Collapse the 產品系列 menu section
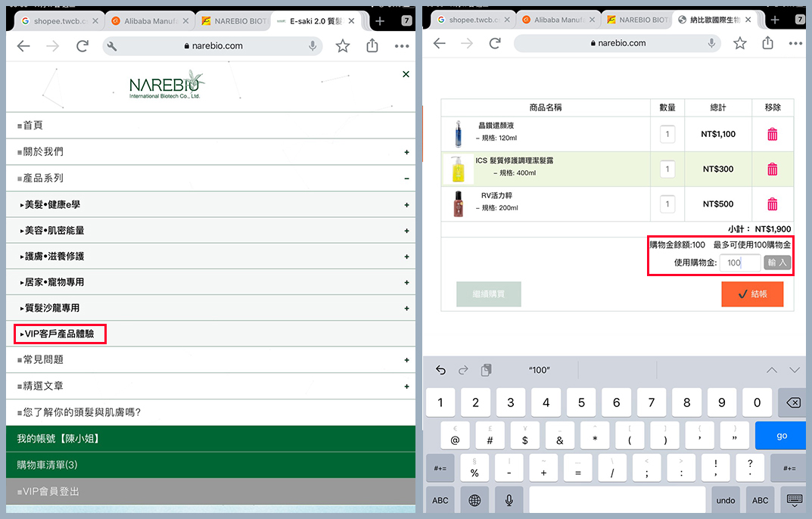Viewport: 812px width, 519px height. [x=406, y=179]
